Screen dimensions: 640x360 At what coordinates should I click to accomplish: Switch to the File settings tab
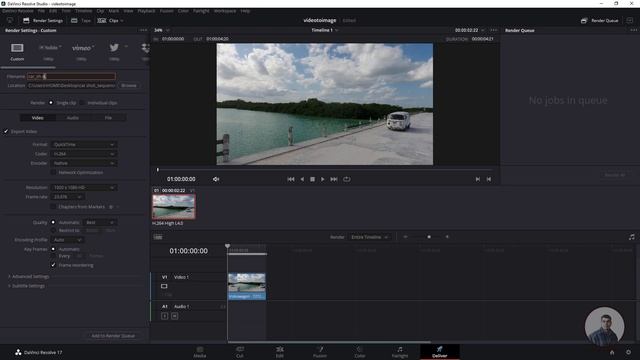click(x=108, y=118)
